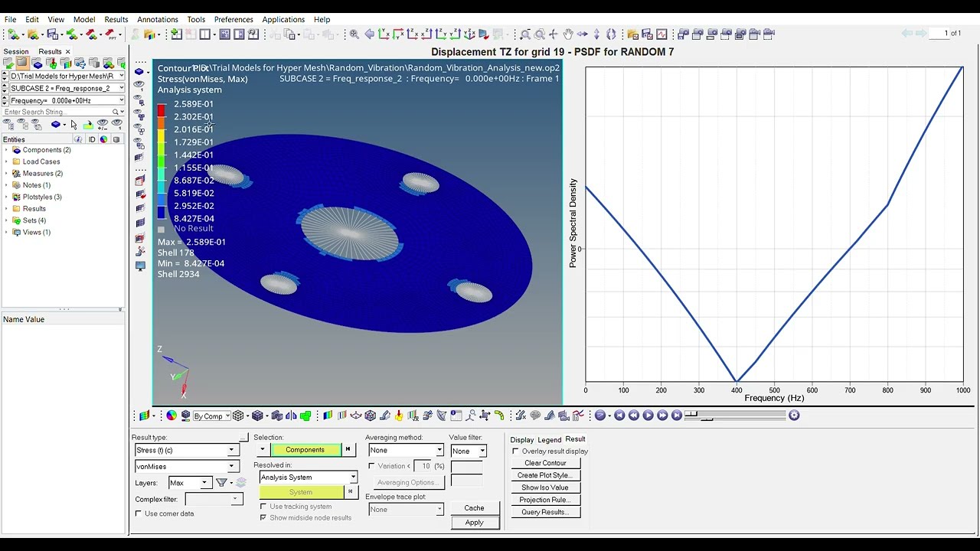Image resolution: width=980 pixels, height=551 pixels.
Task: Toggle the Variation checkbox
Action: [x=371, y=466]
